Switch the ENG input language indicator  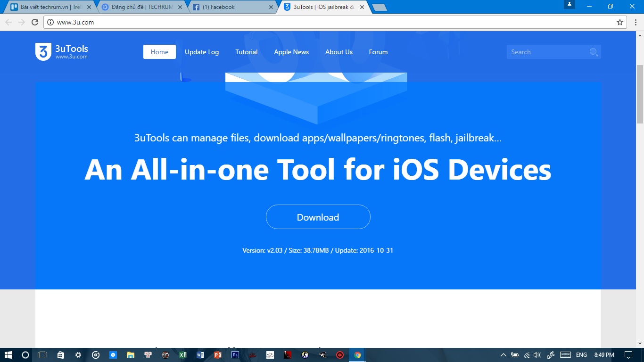click(x=581, y=355)
